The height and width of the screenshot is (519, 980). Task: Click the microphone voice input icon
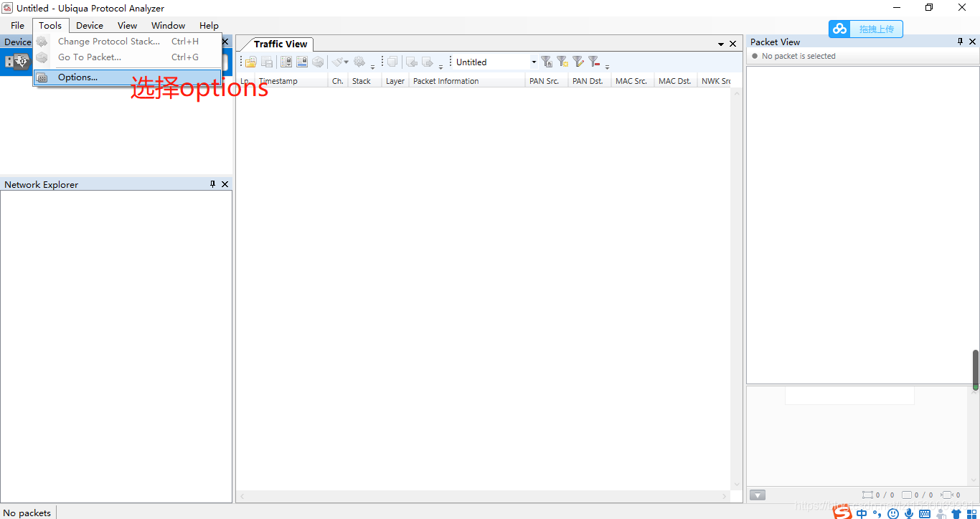click(x=909, y=514)
